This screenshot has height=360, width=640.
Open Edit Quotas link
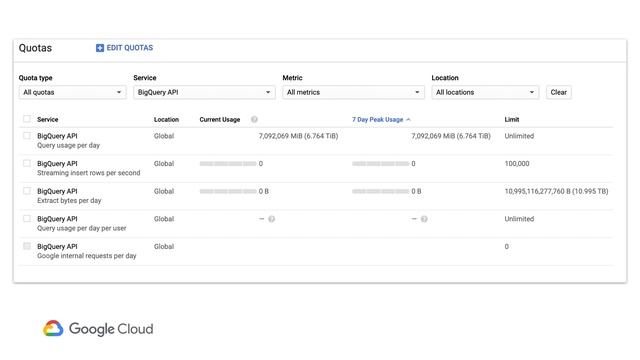tap(124, 48)
